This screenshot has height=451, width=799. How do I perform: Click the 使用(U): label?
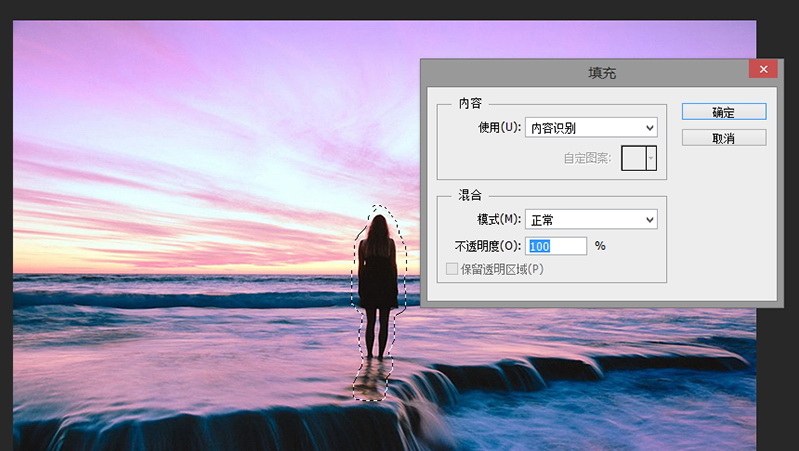click(x=499, y=127)
